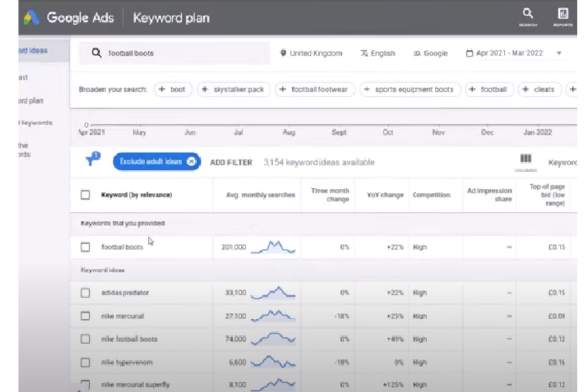
Task: Select Keyword ideas in left sidebar
Action: 34,49
